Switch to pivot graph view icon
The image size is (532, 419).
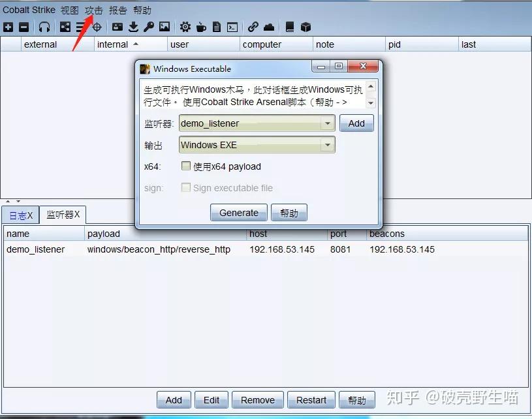pyautogui.click(x=65, y=27)
